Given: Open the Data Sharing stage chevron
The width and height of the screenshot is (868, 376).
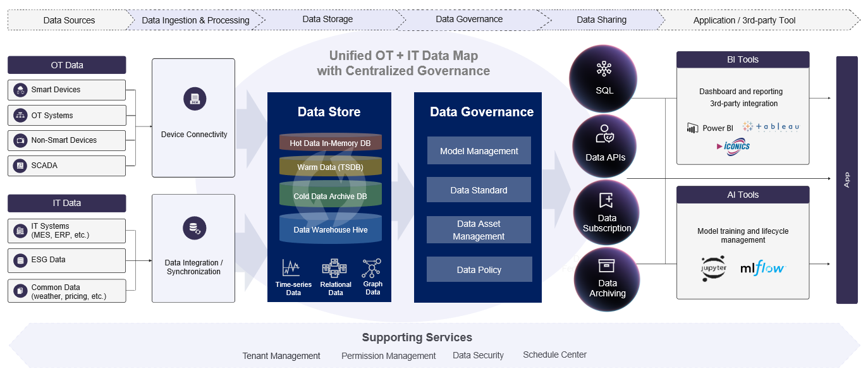Looking at the screenshot, I should pos(601,20).
